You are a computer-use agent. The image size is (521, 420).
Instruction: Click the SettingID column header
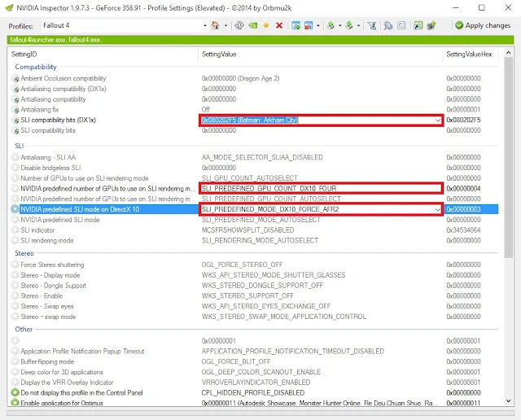coord(103,55)
